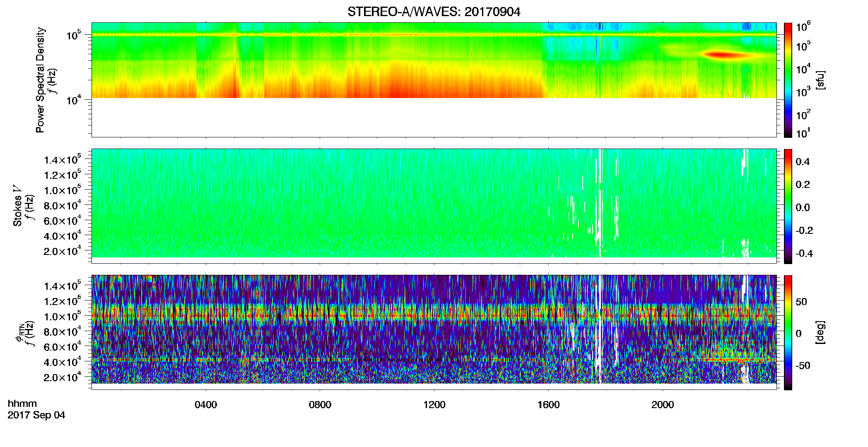Select the 2017 Sep 04 date label
Screen dimensions: 868x447
(36, 415)
